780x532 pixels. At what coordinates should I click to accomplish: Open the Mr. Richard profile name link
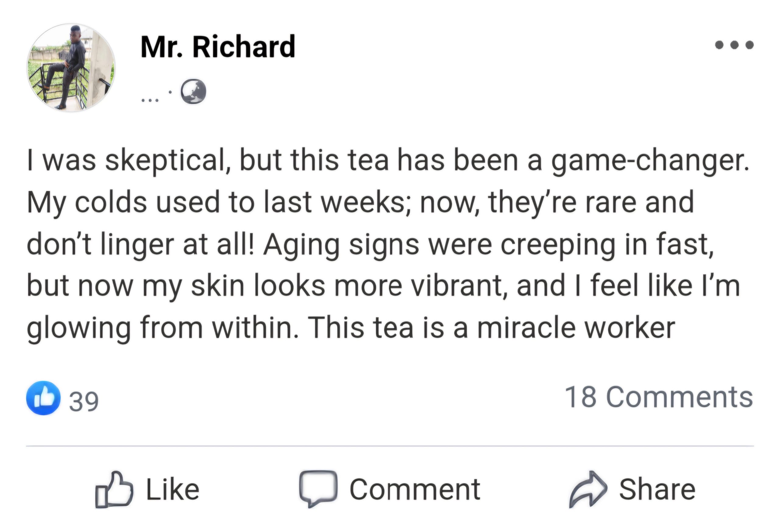click(x=218, y=47)
